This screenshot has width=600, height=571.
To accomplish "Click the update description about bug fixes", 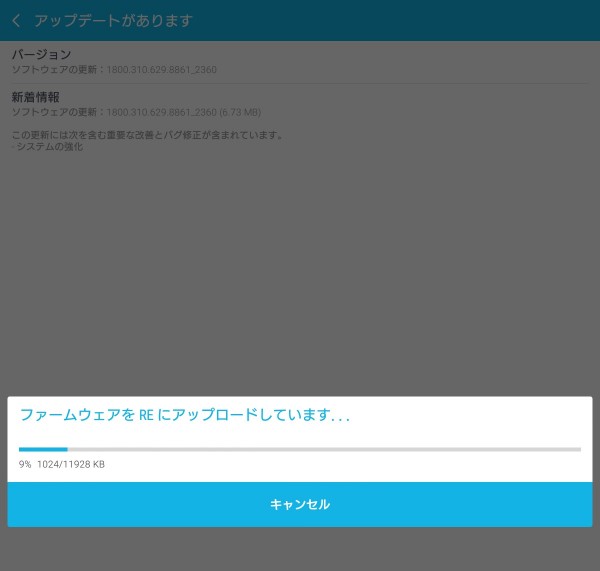I will coord(148,135).
